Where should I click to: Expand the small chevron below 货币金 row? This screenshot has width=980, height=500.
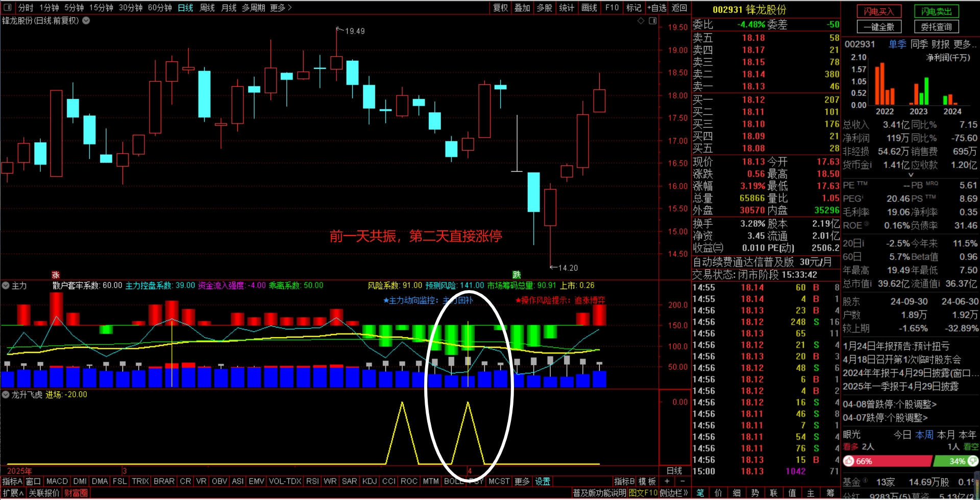pos(911,175)
